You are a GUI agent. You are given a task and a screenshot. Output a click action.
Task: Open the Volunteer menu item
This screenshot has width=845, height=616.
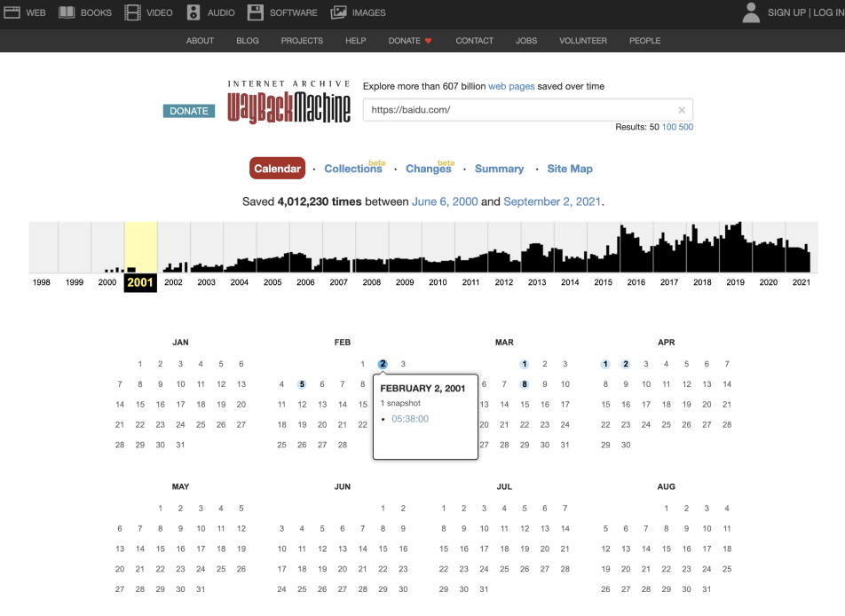click(x=583, y=41)
